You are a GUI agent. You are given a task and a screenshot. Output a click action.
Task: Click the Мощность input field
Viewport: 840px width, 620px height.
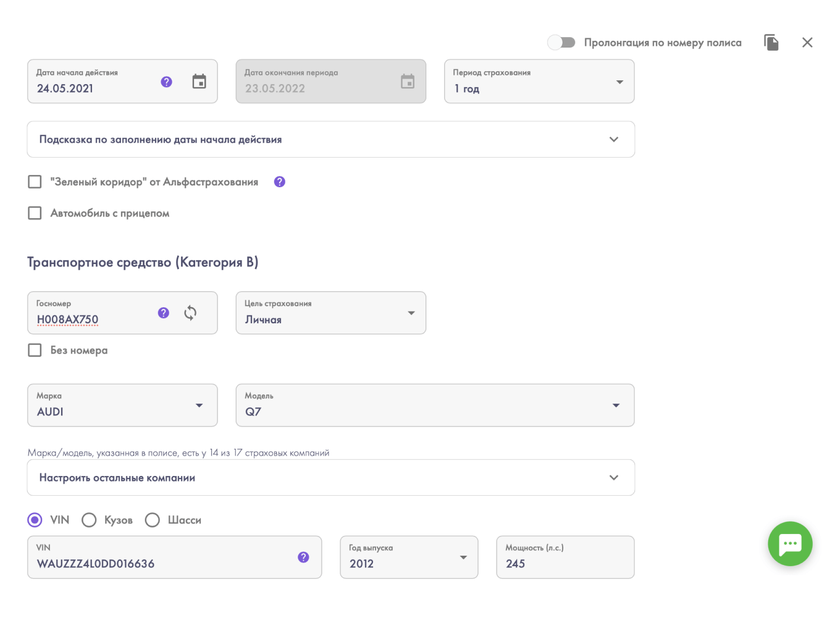(x=565, y=563)
